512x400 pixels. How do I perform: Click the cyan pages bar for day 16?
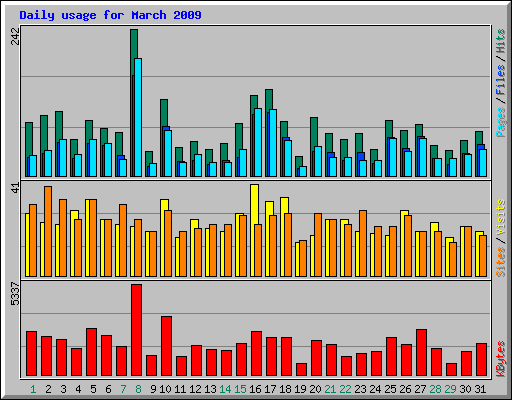(x=258, y=142)
